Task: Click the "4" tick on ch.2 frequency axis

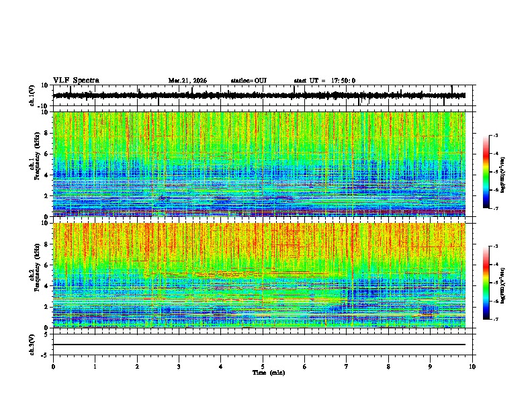Action: point(47,286)
